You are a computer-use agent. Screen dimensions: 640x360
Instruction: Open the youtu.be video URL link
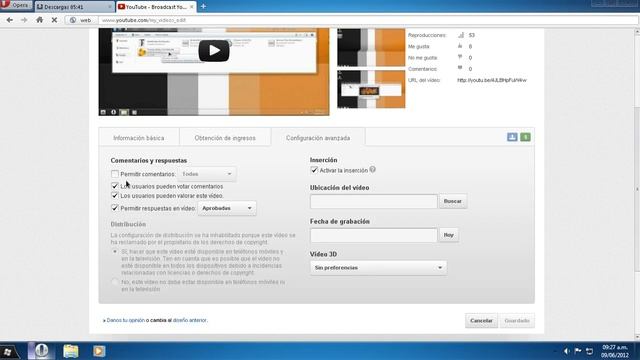coord(492,80)
